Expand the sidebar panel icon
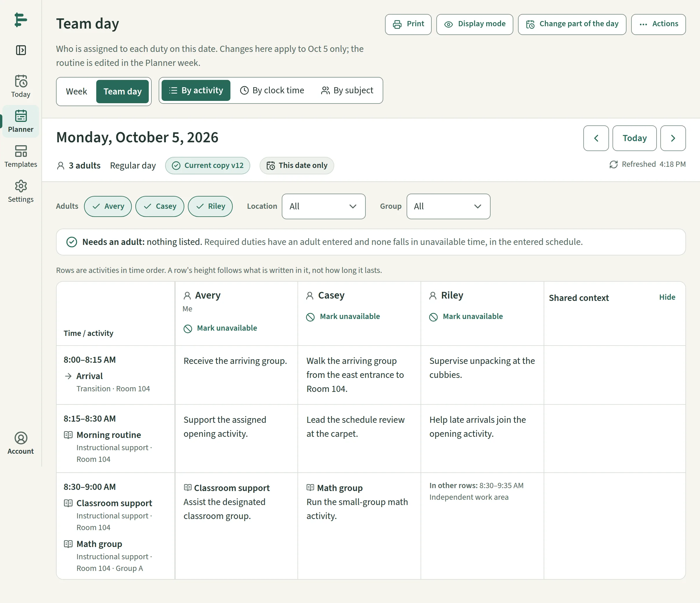Screen dimensions: 700x603 click(x=21, y=50)
